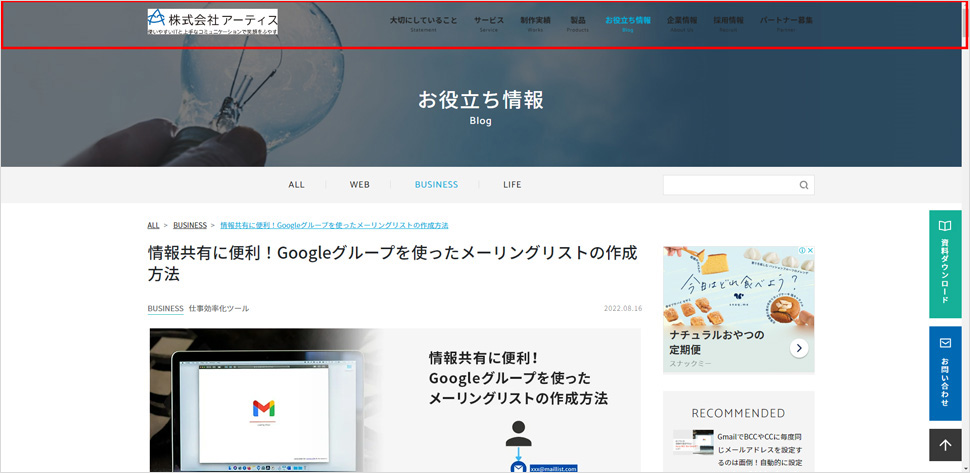Click the スナックミー advertiser label
The height and width of the screenshot is (473, 970).
[x=690, y=363]
